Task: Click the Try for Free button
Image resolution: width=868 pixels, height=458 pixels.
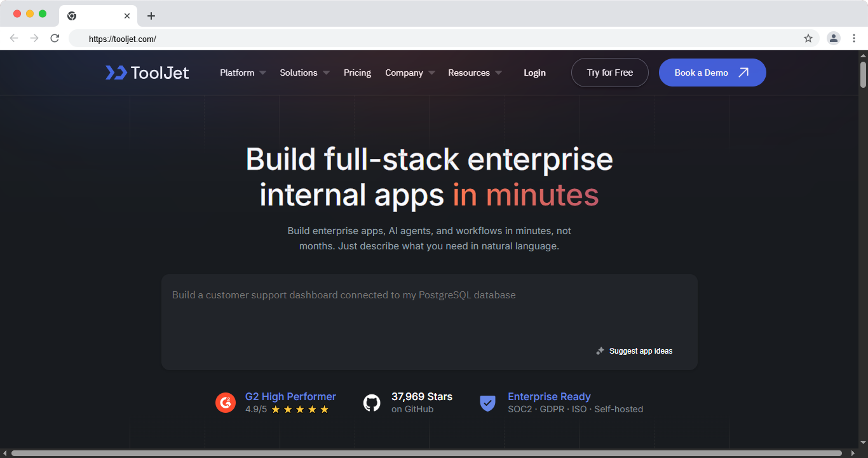Action: (x=610, y=73)
